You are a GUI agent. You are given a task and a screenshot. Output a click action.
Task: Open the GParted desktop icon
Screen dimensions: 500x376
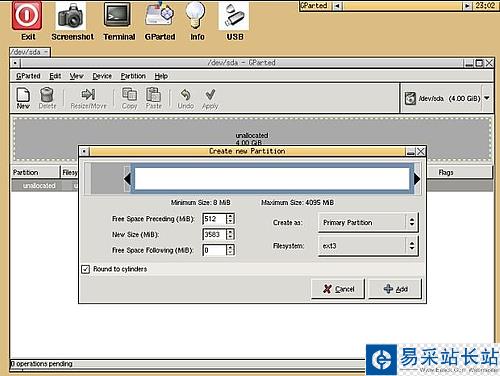(x=160, y=15)
